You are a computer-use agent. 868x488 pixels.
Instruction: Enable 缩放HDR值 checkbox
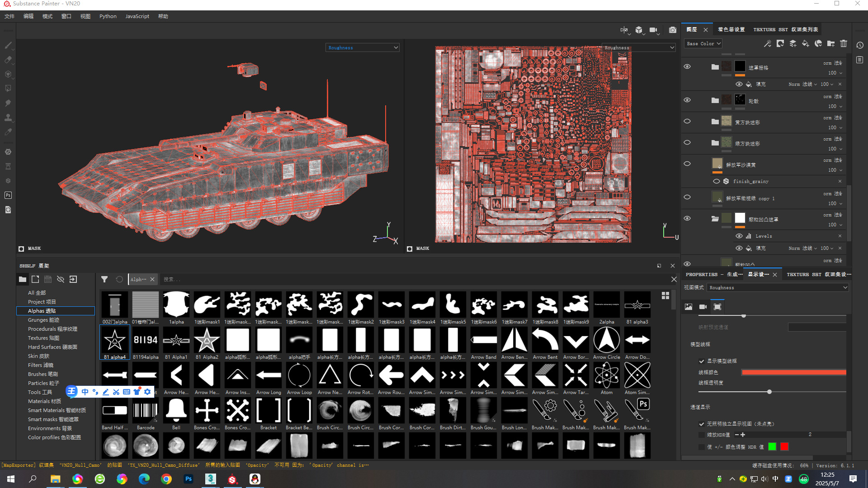pos(702,435)
